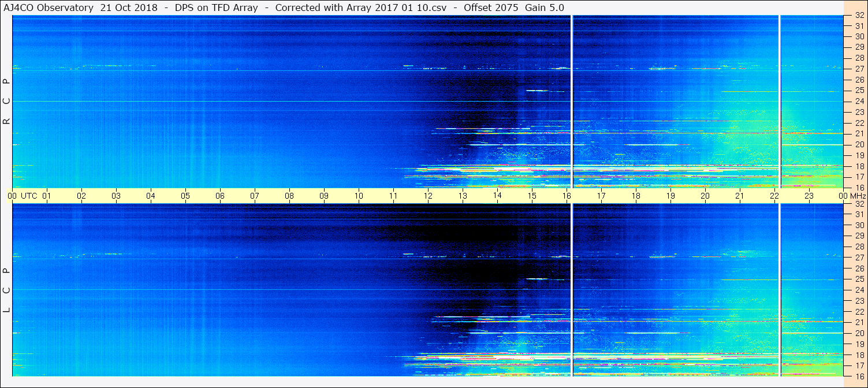Pick hour marker 14 on time axis
Image resolution: width=868 pixels, height=388 pixels.
(x=497, y=196)
